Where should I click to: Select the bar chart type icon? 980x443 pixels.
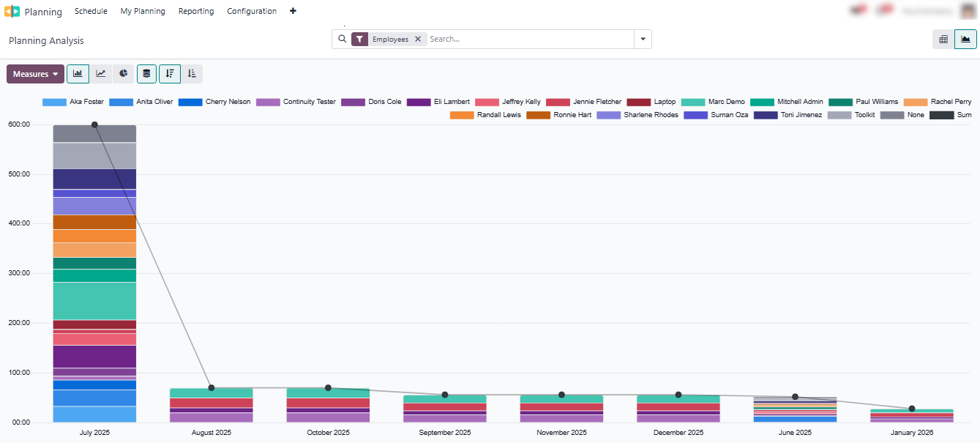pos(78,73)
